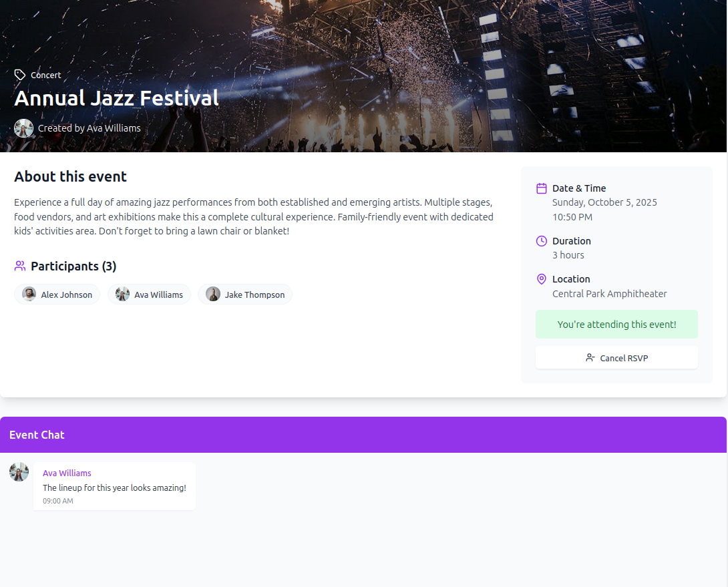Click the You're attending this event banner

(616, 324)
